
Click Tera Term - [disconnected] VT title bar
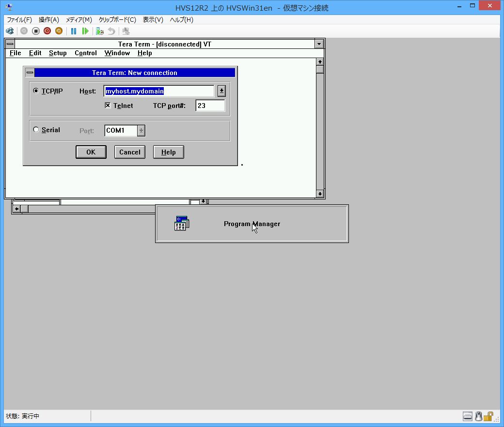(x=165, y=44)
